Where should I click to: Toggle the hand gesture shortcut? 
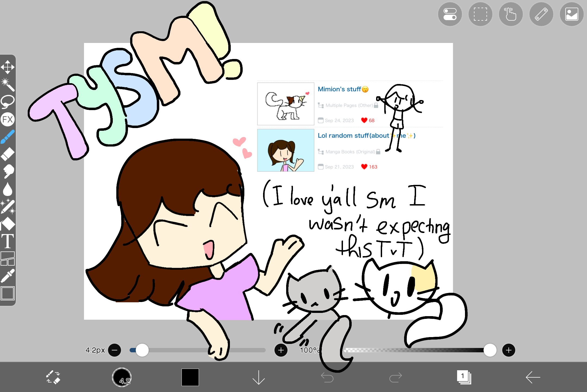point(511,14)
